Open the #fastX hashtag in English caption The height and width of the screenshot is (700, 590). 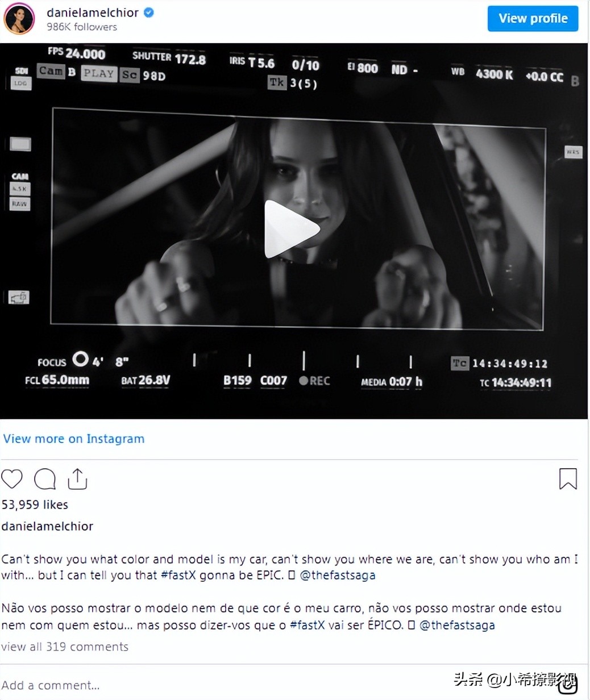click(178, 575)
